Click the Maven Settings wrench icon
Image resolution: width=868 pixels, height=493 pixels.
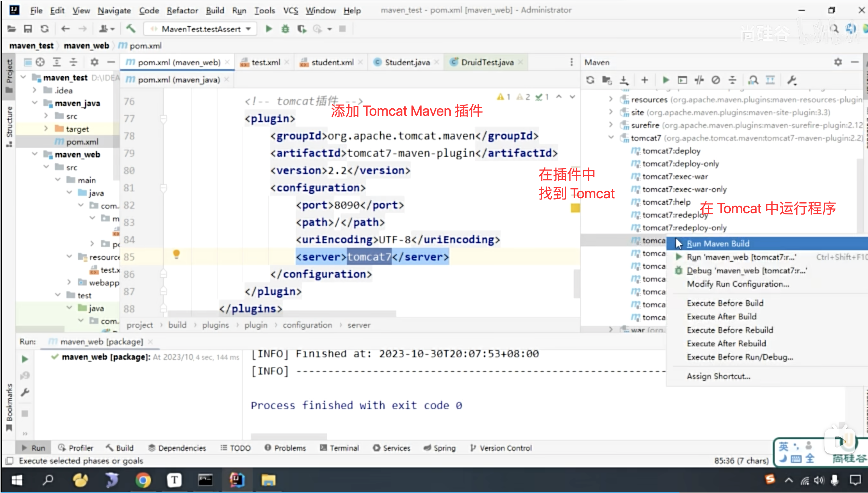(x=792, y=80)
